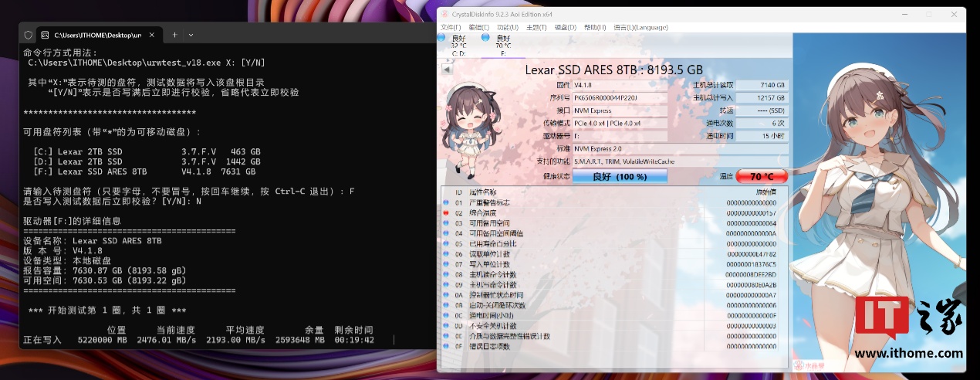Click the red status dot for attribute 02
The height and width of the screenshot is (380, 980).
click(446, 212)
